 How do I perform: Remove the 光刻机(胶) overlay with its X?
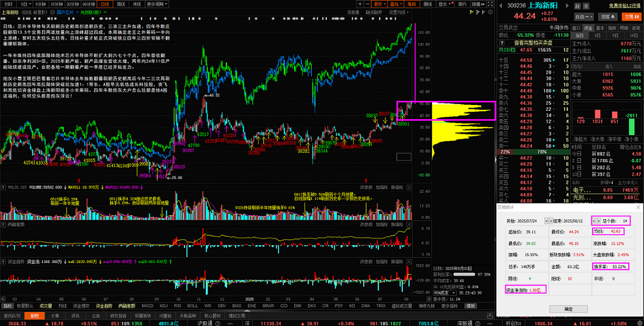point(105,12)
